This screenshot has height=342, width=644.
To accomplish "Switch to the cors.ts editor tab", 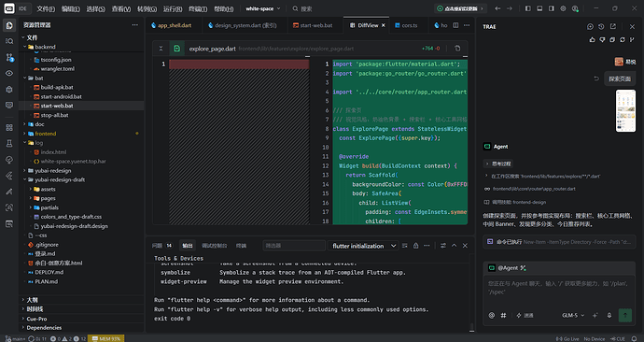I will [x=406, y=25].
